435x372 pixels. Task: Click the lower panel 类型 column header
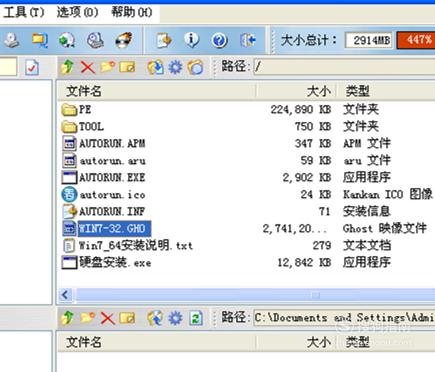(386, 342)
